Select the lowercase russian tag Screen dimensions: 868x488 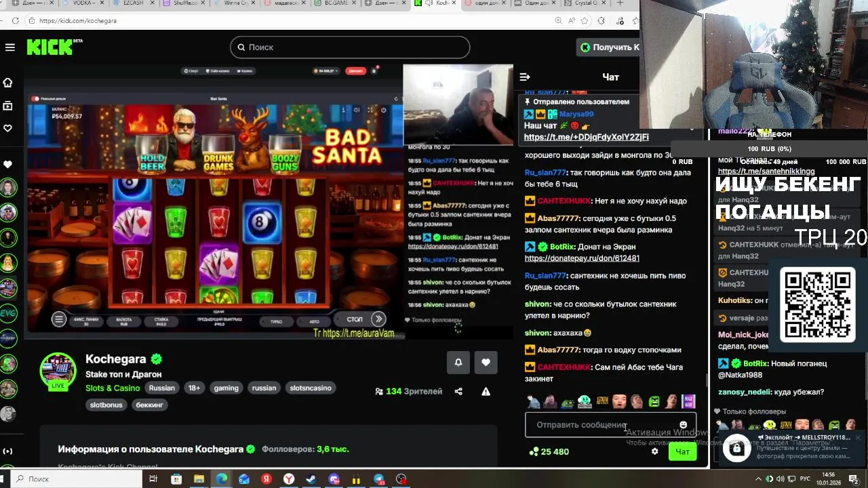coord(264,388)
